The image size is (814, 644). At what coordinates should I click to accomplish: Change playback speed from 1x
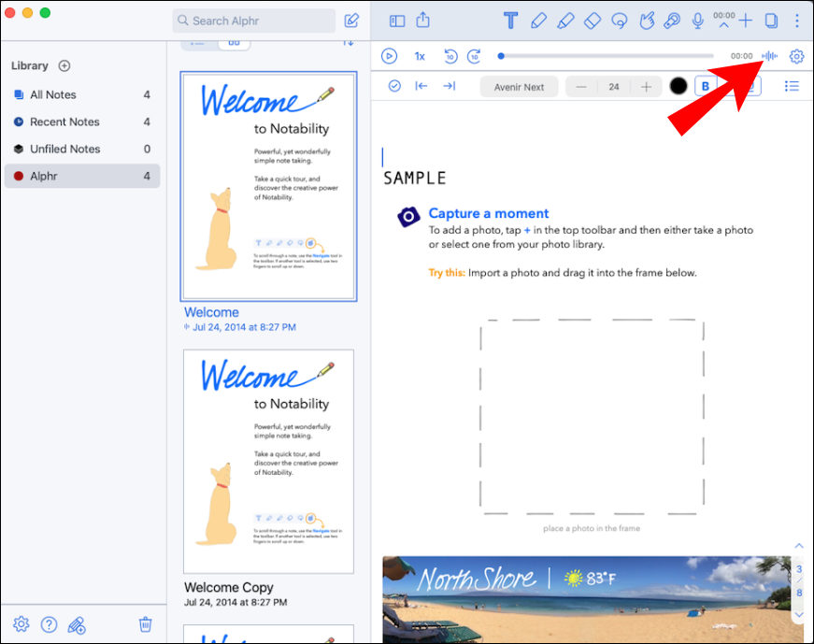tap(420, 56)
